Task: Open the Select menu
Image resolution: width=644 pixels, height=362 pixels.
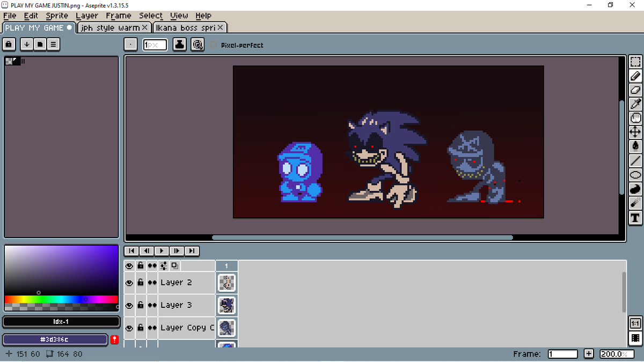Action: (x=151, y=16)
